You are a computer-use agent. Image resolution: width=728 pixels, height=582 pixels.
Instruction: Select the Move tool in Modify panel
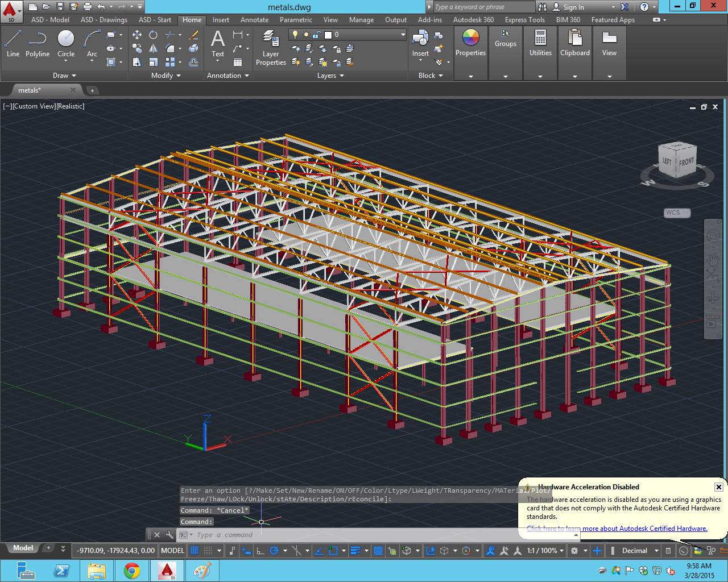point(136,34)
